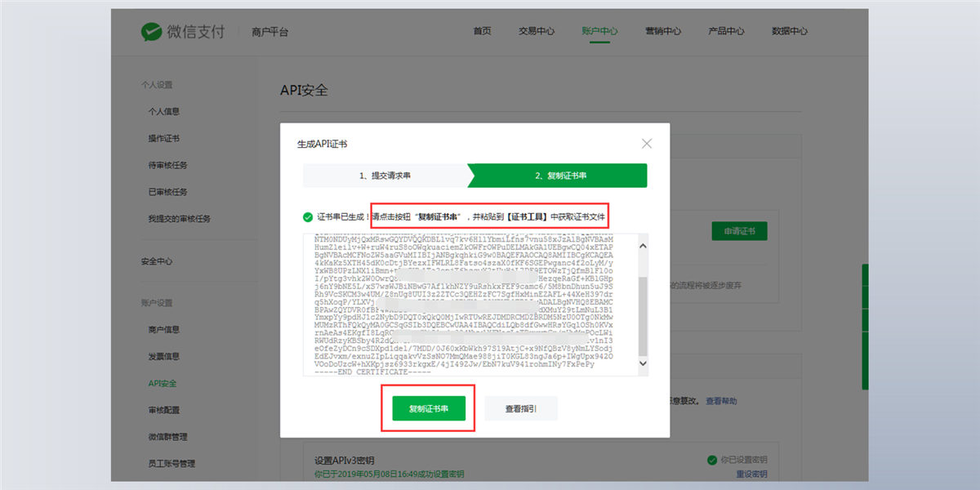The image size is (980, 490).
Task: Select step 1 提交请求串
Action: pyautogui.click(x=385, y=176)
